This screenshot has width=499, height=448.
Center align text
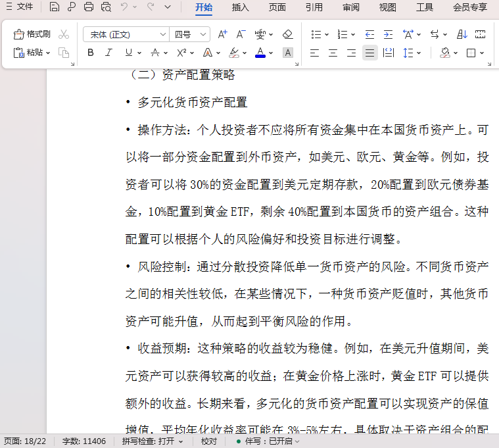[x=333, y=53]
